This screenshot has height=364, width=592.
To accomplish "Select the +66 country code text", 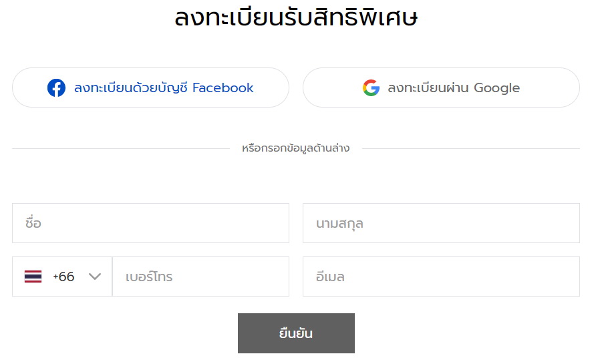I will click(63, 277).
